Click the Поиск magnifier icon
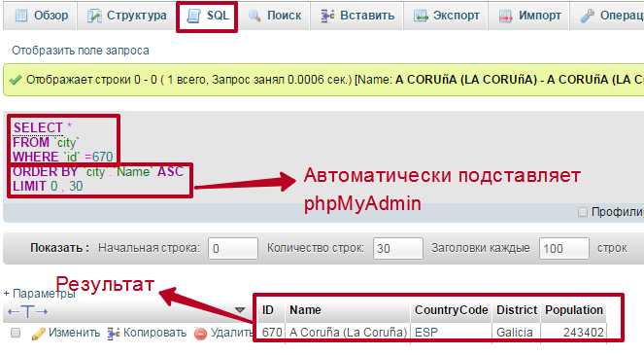 pos(254,16)
